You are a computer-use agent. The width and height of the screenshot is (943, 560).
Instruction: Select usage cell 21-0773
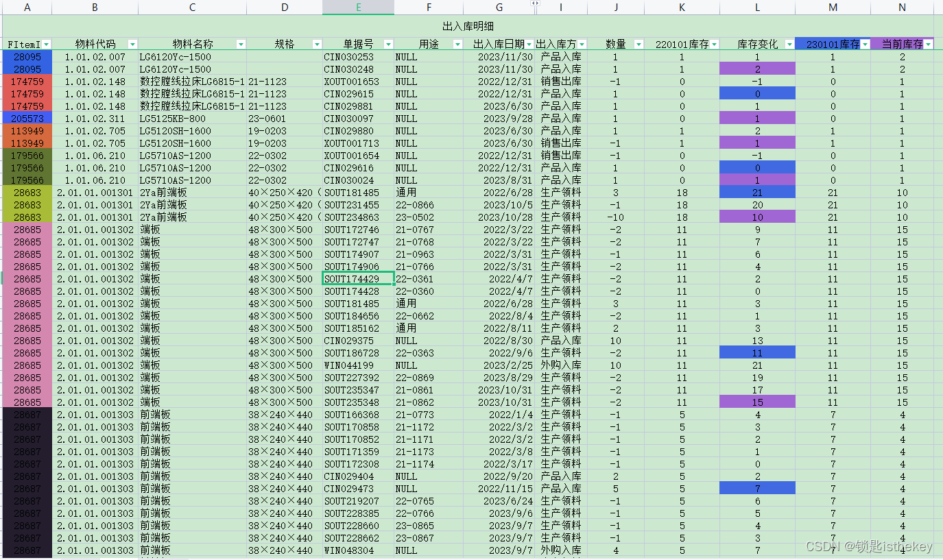coord(429,415)
